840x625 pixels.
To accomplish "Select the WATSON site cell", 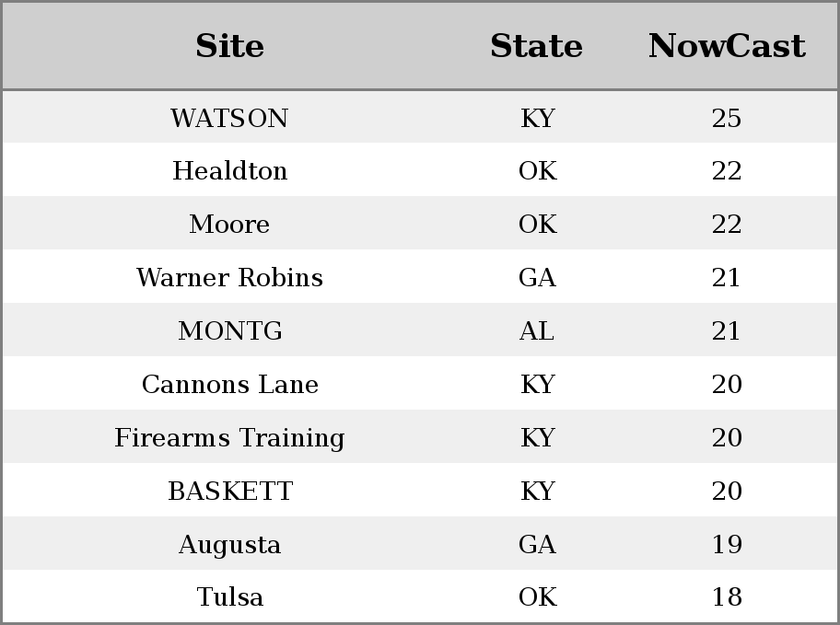I will coord(230,118).
